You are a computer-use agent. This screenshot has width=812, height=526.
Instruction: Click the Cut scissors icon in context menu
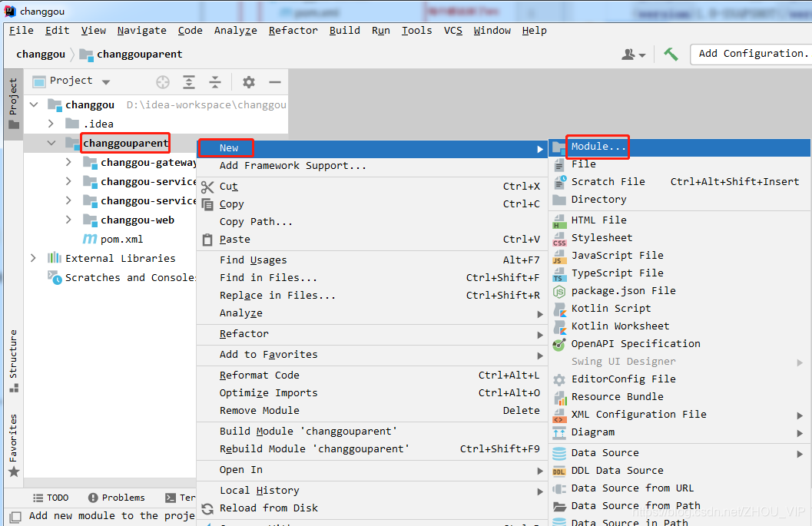[207, 187]
